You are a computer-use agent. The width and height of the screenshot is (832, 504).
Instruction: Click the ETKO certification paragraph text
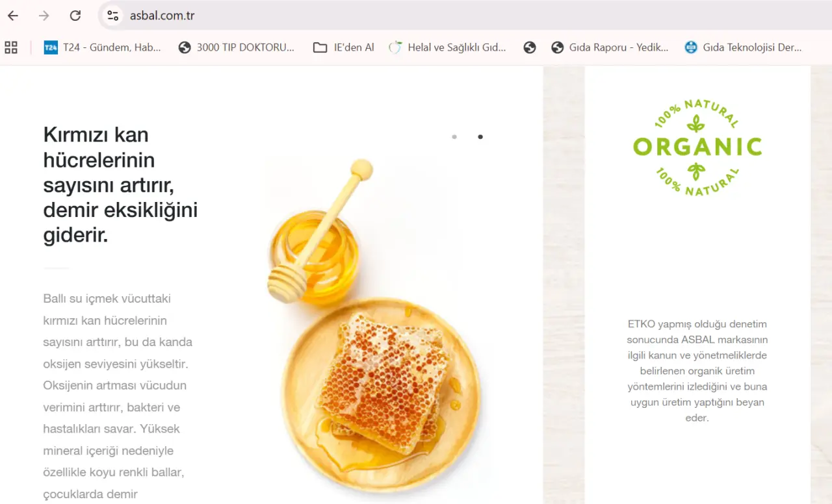pos(697,371)
